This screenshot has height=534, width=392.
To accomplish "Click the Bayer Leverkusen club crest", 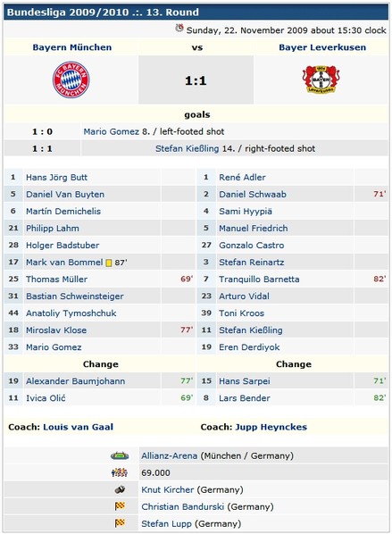I will click(321, 79).
